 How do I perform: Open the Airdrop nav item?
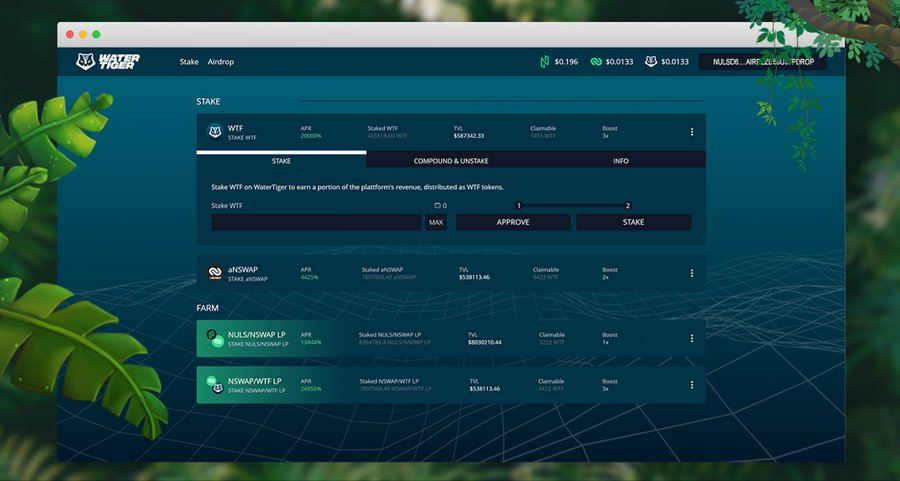coord(220,61)
